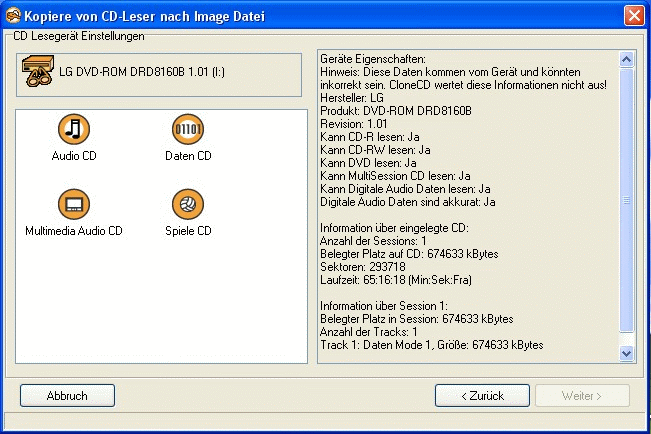Screen dimensions: 651x434
Task: Pick the Spiele CD profile icon
Action: (188, 204)
